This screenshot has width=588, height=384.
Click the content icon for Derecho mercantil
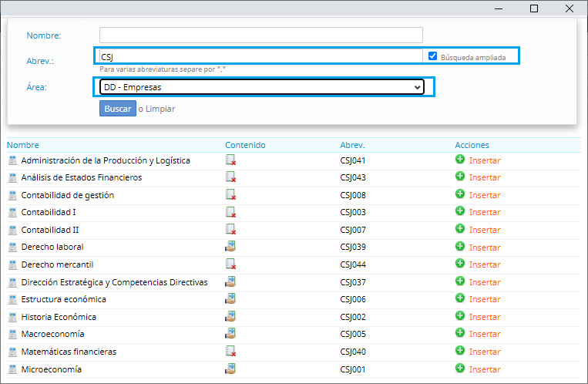230,264
